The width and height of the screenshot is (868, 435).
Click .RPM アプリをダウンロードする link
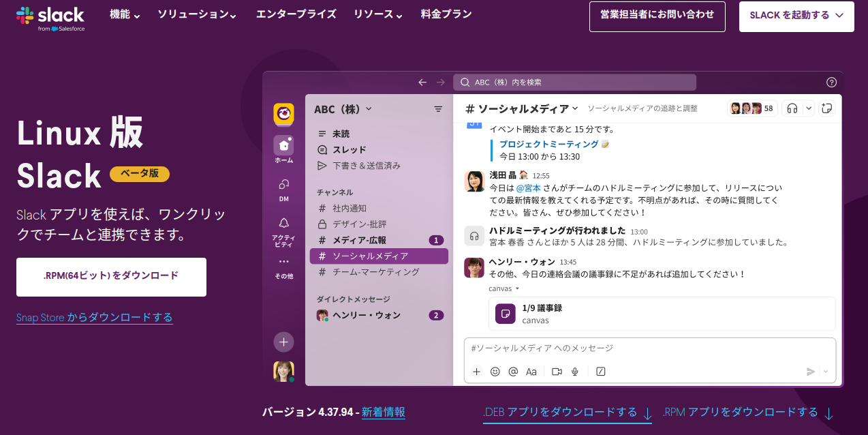(x=748, y=412)
